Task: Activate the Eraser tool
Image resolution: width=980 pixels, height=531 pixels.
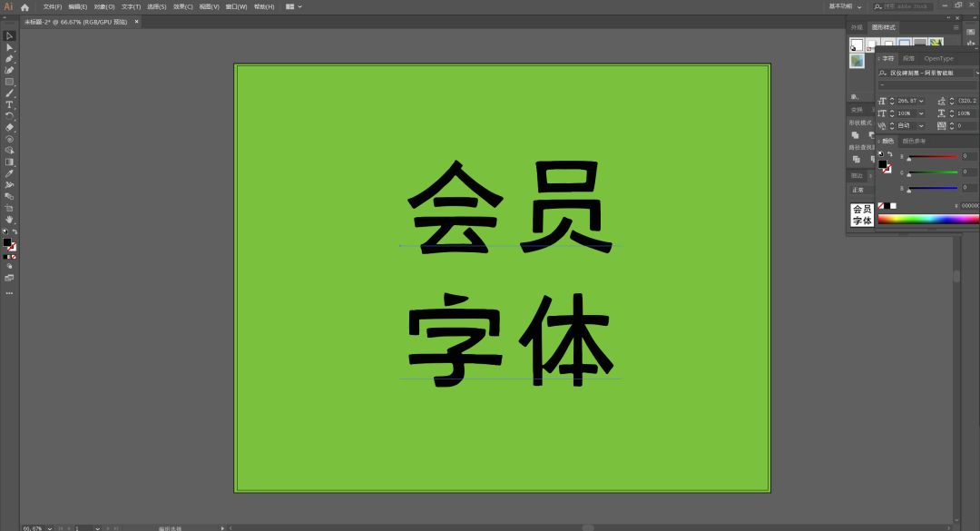Action: 9,127
